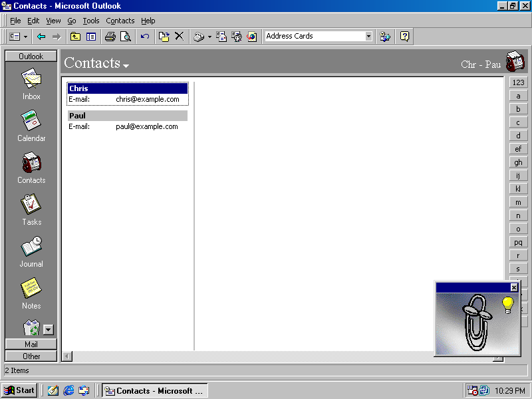This screenshot has height=399, width=532.
Task: Click New Meeting with Contact icon
Action: tap(237, 37)
